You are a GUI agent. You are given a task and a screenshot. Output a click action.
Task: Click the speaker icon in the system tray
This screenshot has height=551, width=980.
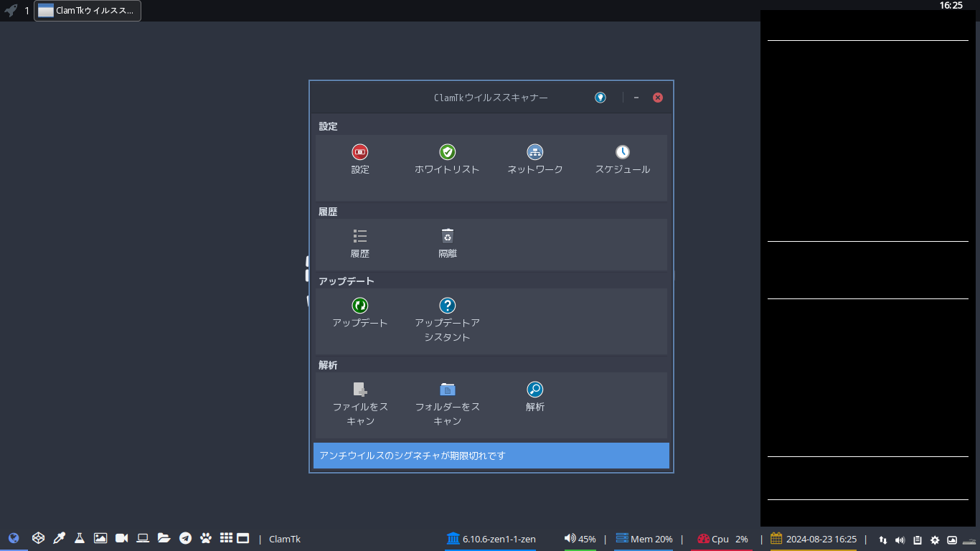pos(900,539)
